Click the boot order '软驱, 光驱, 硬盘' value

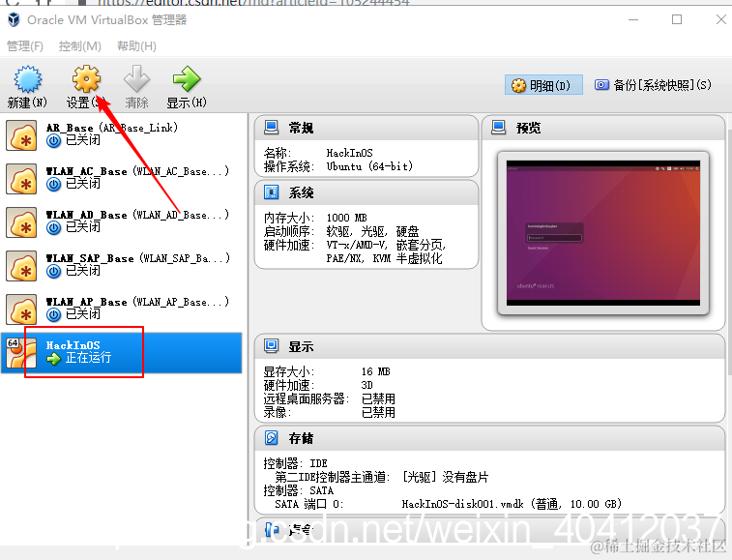click(x=372, y=231)
